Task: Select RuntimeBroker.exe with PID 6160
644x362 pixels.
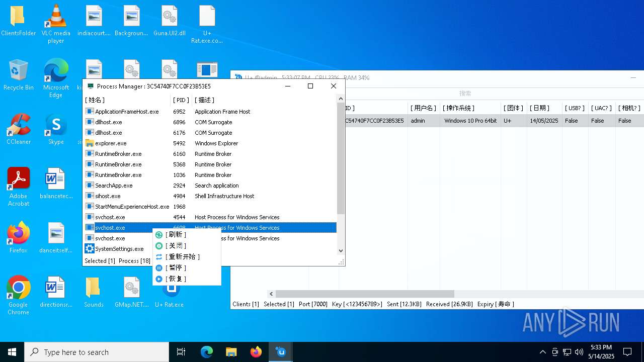Action: pos(210,154)
